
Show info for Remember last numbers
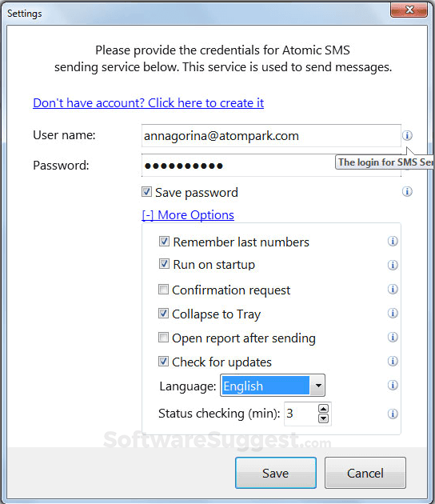pyautogui.click(x=393, y=241)
